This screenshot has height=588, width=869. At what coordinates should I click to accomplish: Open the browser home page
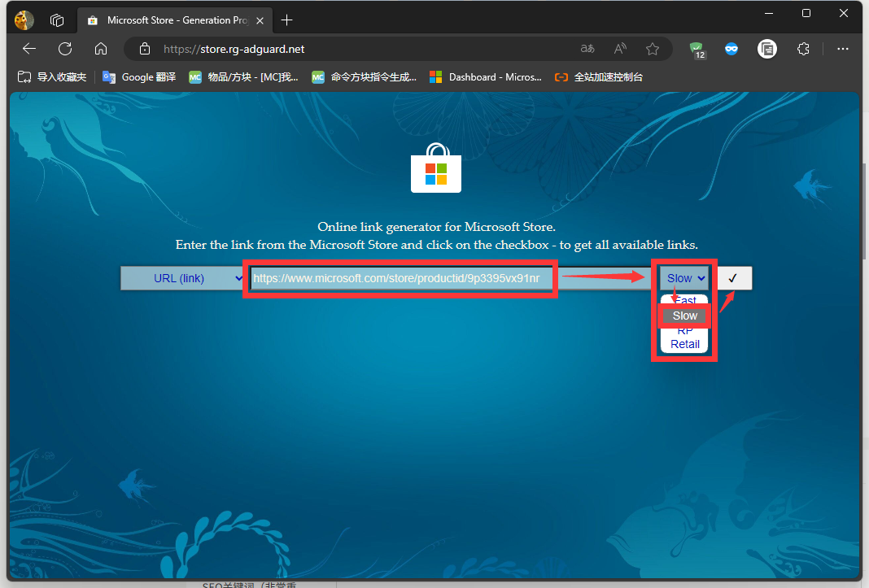click(x=100, y=49)
